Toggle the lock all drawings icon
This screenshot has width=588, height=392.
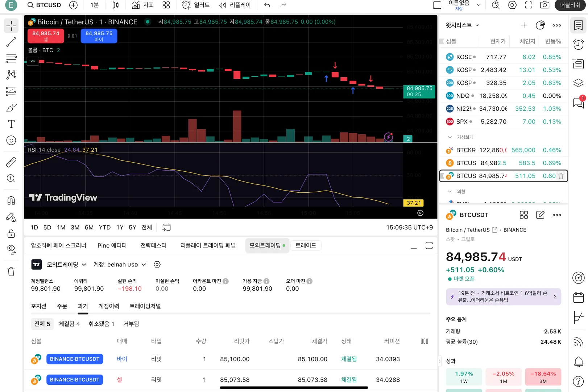point(11,233)
